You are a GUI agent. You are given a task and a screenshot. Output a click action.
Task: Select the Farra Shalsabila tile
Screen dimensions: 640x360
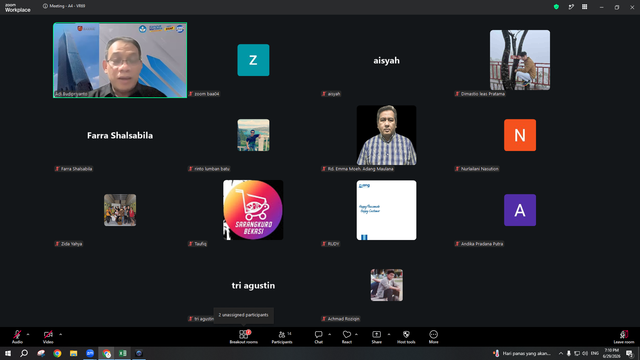(120, 135)
